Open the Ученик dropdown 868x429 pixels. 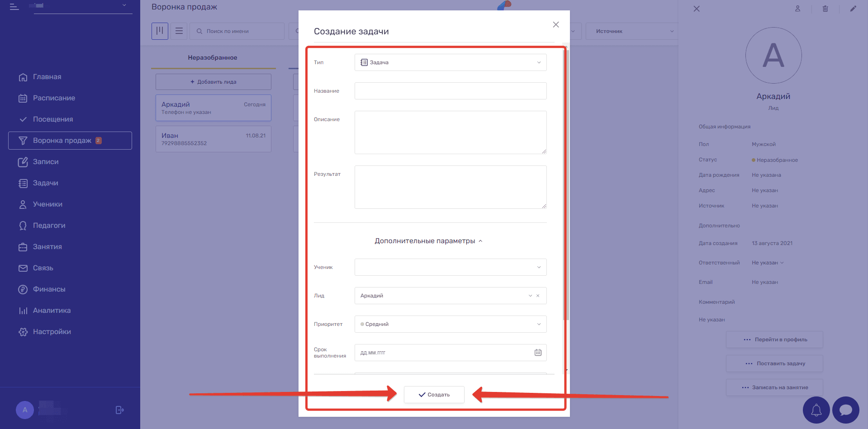(450, 267)
